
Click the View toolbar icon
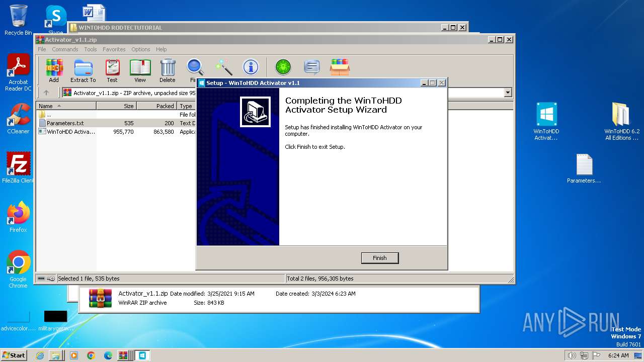[x=140, y=70]
